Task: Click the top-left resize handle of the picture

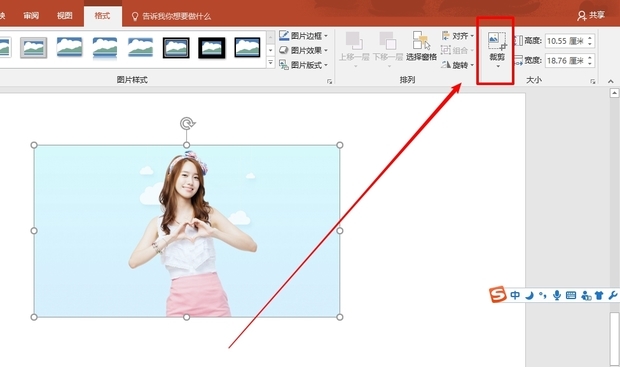Action: click(34, 145)
